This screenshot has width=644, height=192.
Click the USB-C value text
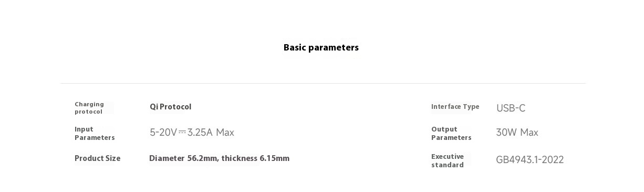pyautogui.click(x=511, y=108)
